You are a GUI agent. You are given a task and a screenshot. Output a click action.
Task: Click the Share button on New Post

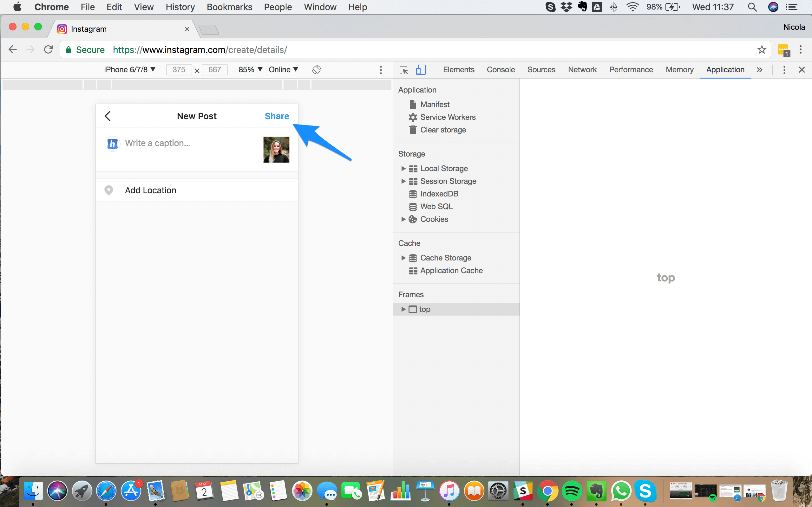(x=277, y=116)
